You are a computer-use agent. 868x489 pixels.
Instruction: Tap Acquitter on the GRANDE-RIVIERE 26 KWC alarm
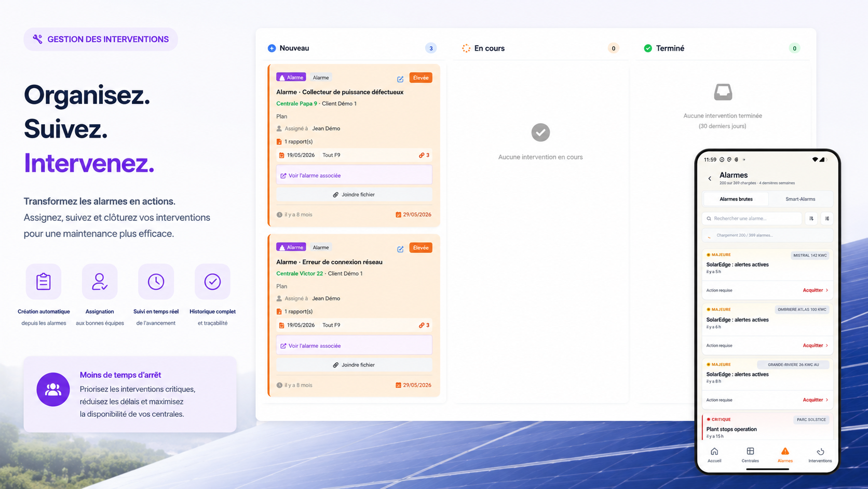click(x=815, y=400)
